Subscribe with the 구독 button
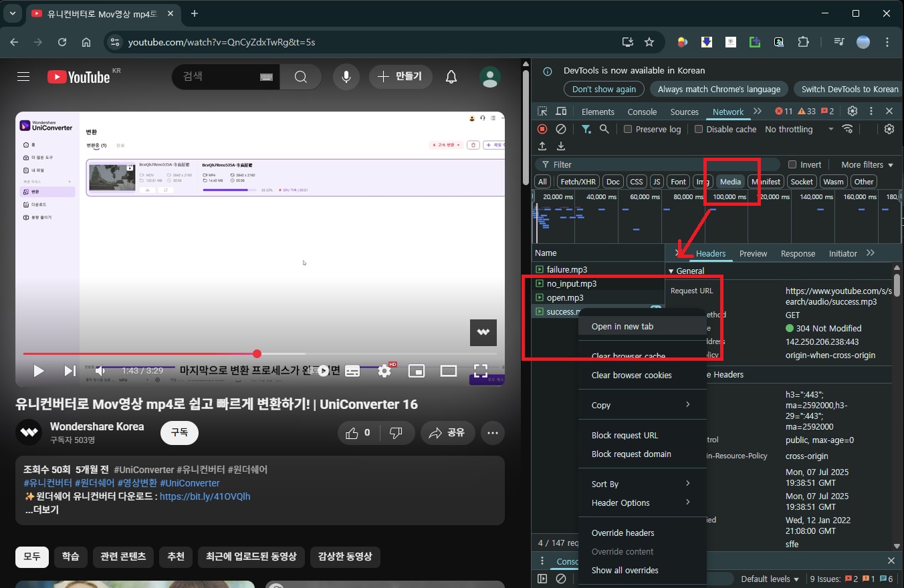Image resolution: width=904 pixels, height=588 pixels. [x=179, y=432]
